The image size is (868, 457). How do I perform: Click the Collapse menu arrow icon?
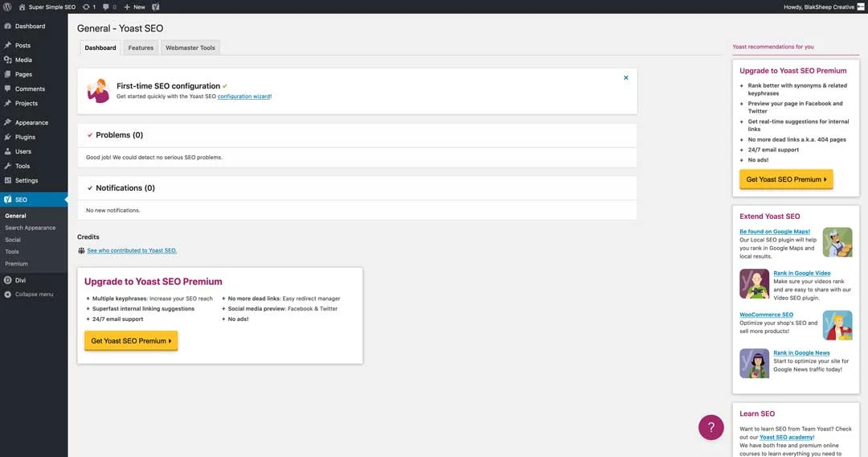coord(8,294)
